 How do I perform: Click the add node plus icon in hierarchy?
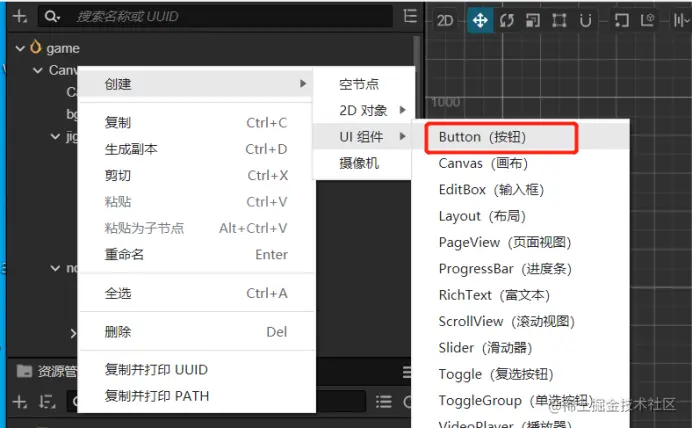point(20,17)
